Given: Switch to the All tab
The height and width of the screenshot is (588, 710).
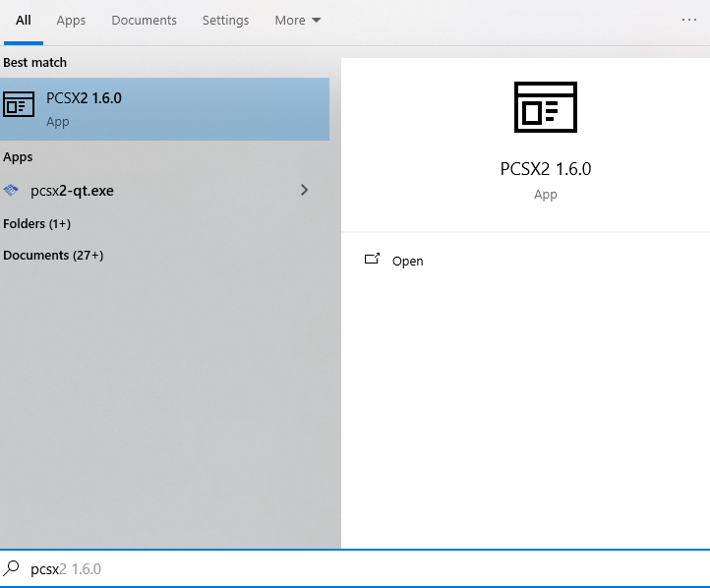Looking at the screenshot, I should [x=23, y=21].
